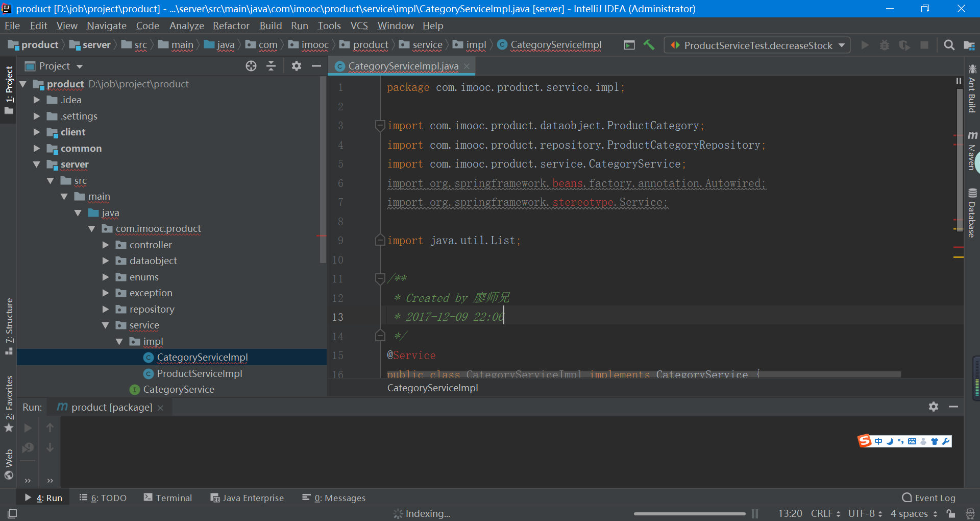Open Search Everywhere magnifier icon
Screen dimensions: 980x521
pos(949,45)
